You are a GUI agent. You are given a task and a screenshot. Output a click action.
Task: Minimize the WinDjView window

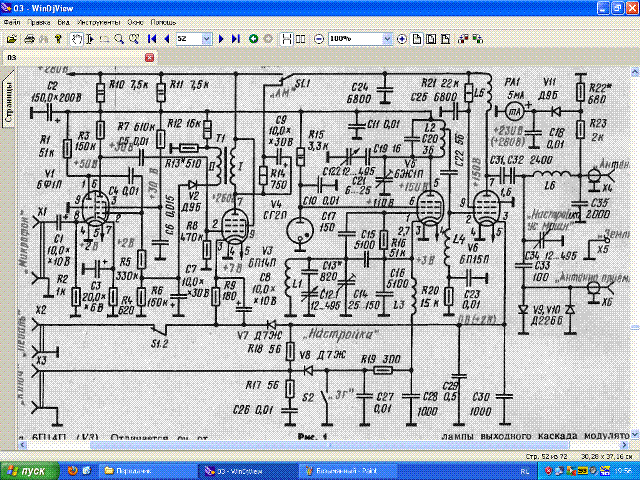click(604, 8)
